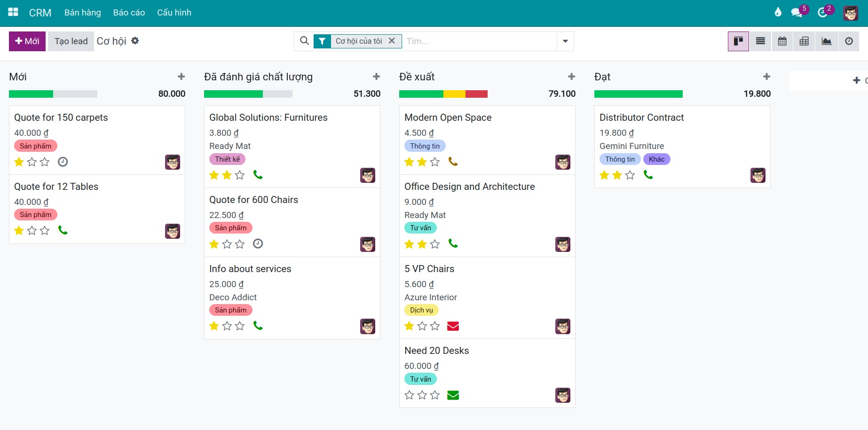This screenshot has width=868, height=430.
Task: Set third star on Distributor Contract
Action: click(x=630, y=175)
